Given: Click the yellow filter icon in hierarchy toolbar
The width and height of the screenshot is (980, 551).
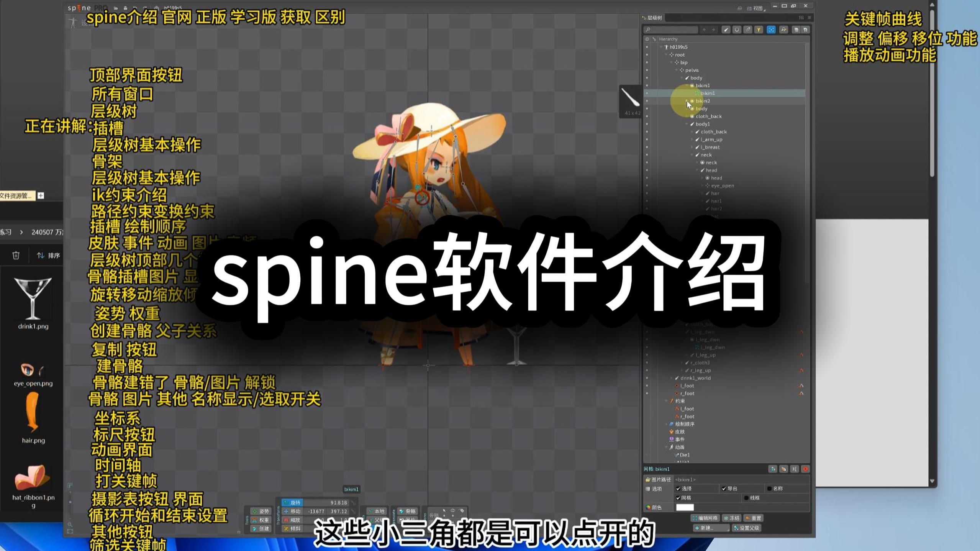Looking at the screenshot, I should [759, 30].
